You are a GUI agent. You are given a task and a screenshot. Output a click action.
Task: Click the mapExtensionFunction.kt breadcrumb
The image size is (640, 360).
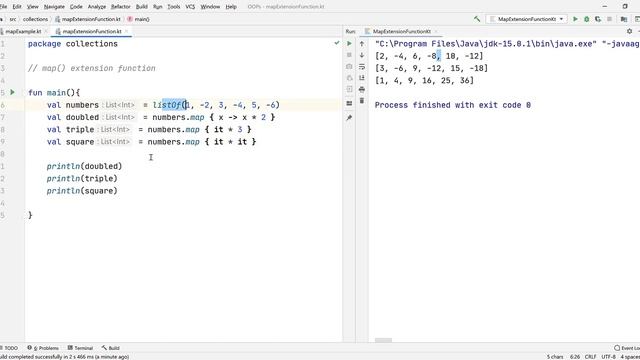point(88,19)
